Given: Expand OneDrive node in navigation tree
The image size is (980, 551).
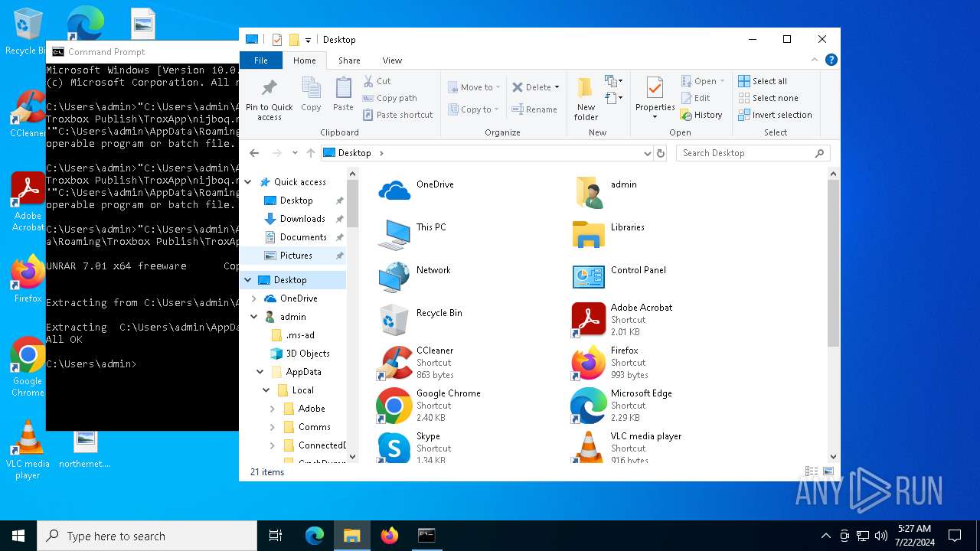Looking at the screenshot, I should (254, 298).
